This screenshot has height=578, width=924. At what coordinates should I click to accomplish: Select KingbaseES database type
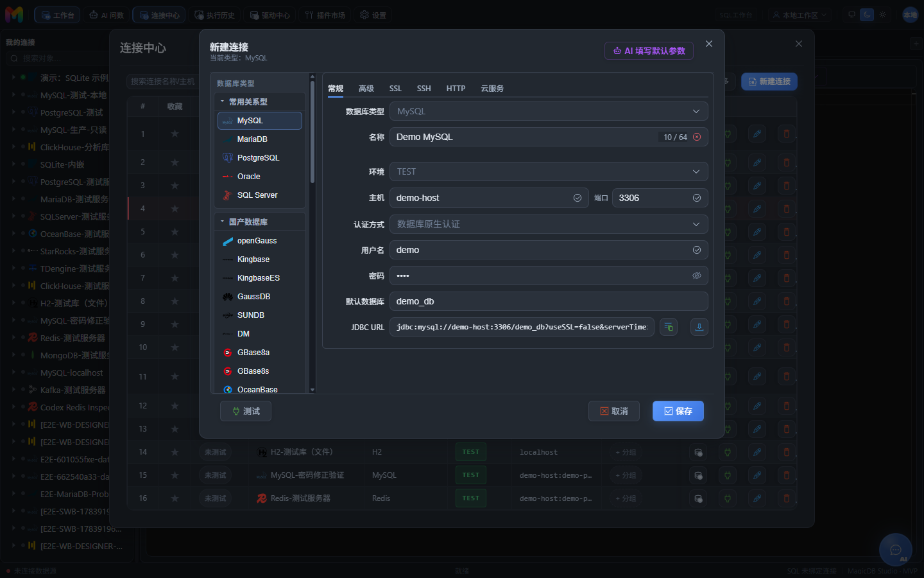tap(260, 278)
